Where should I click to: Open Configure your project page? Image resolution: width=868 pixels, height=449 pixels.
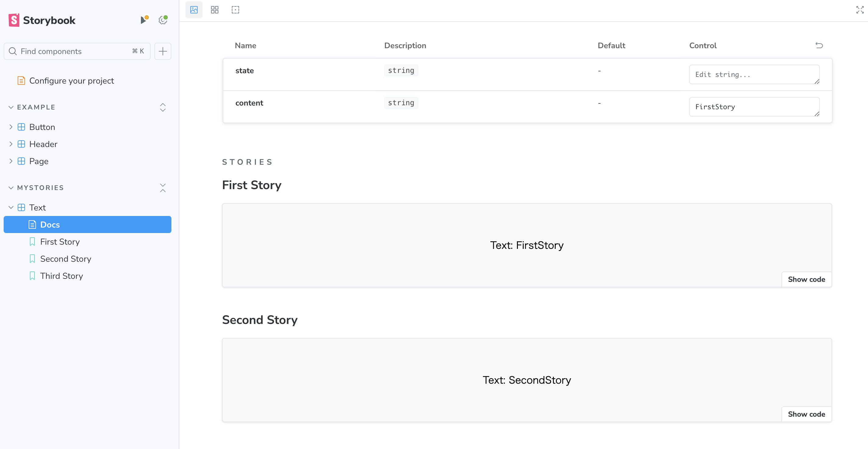[x=71, y=81]
